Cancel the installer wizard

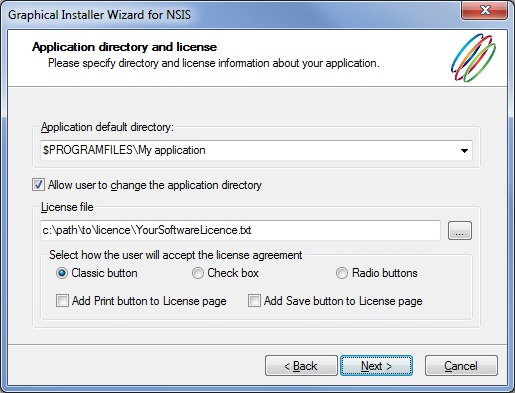click(461, 366)
